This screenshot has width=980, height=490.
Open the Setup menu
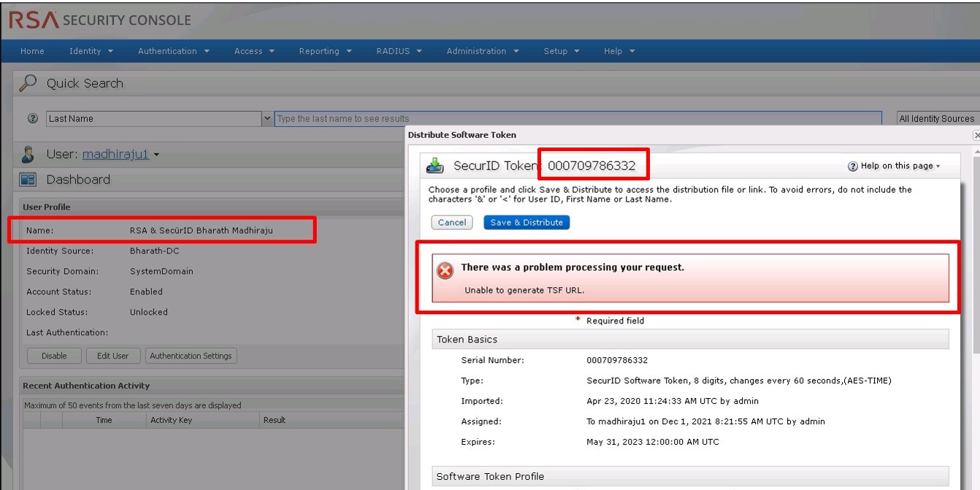(562, 51)
